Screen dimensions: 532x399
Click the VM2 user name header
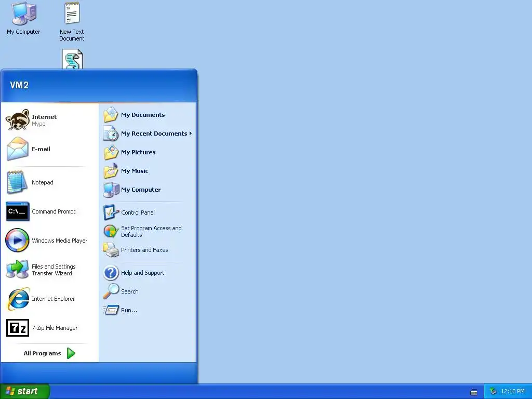coord(19,85)
